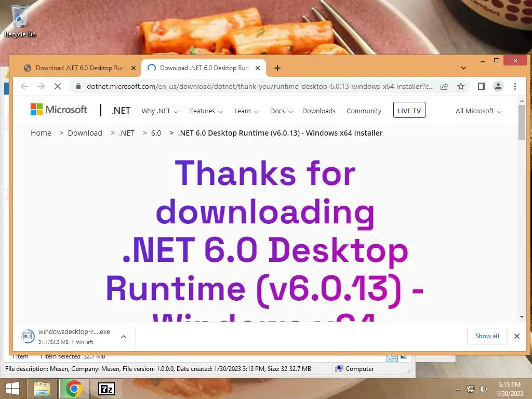Switch to the first Download .NET tab
The width and height of the screenshot is (532, 399).
(80, 68)
